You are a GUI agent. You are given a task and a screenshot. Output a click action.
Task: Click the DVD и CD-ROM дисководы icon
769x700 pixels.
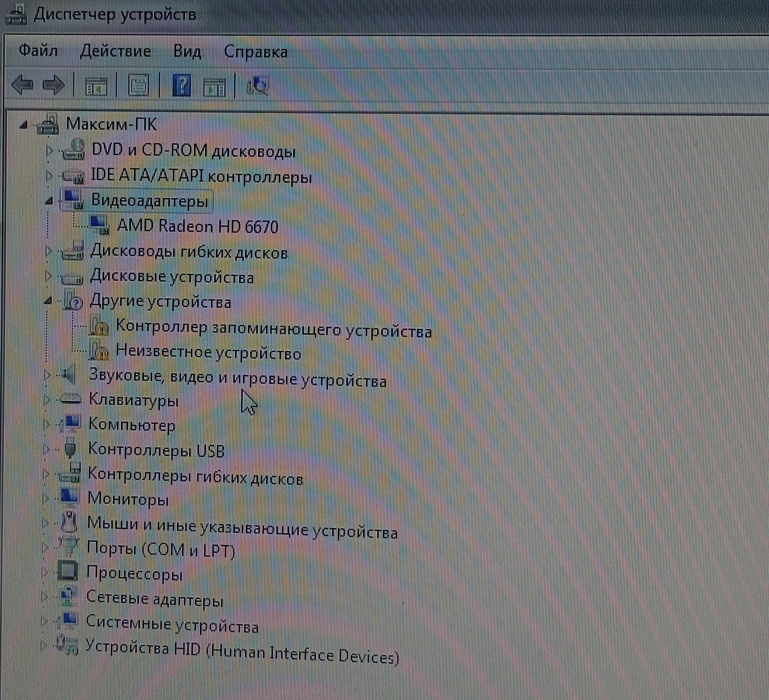(x=73, y=149)
